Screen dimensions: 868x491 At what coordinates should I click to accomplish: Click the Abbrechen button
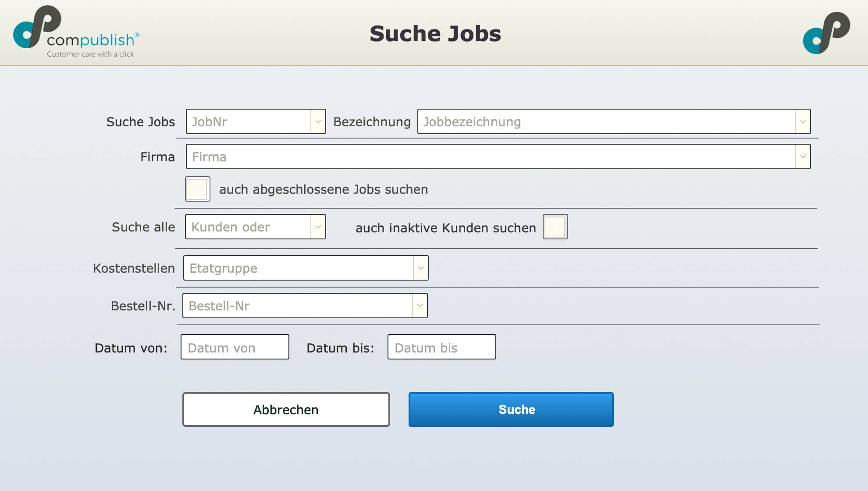tap(286, 409)
